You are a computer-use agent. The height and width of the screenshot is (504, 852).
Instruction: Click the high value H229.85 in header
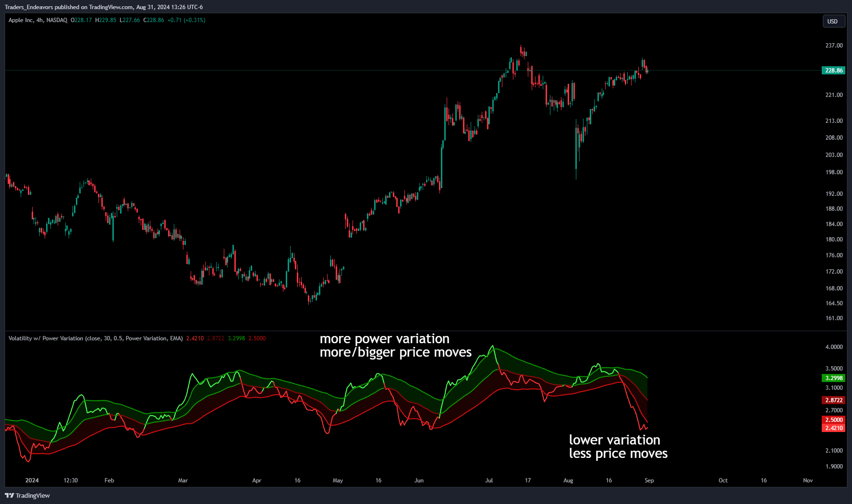pos(106,20)
